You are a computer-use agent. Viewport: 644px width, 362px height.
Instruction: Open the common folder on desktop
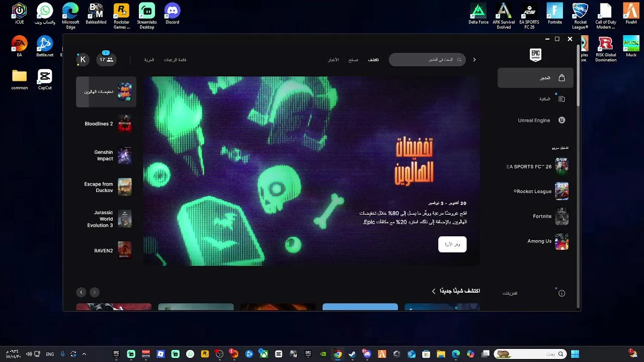point(19,79)
